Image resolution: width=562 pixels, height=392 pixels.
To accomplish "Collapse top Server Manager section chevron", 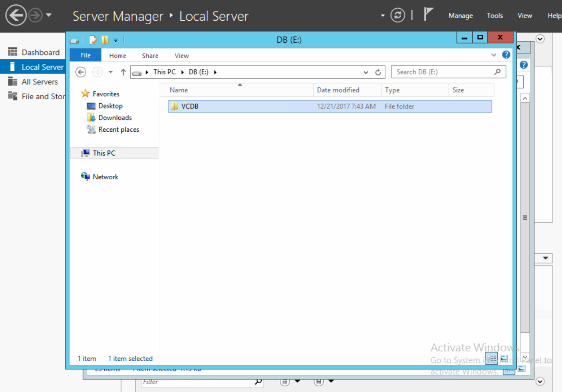I will 540,39.
